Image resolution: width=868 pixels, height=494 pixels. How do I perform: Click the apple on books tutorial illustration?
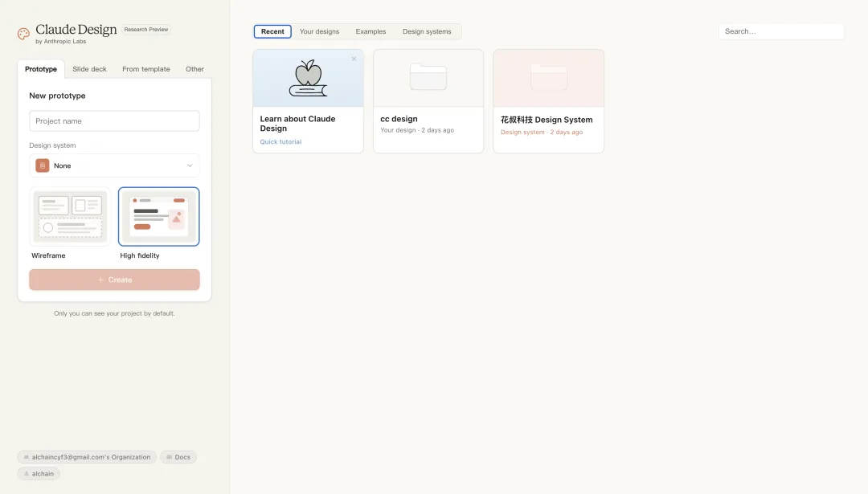[308, 78]
